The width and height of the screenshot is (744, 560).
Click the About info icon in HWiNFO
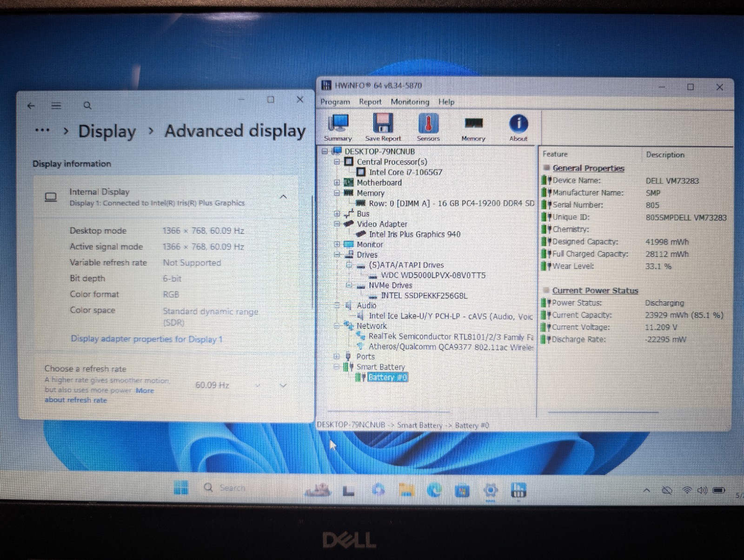tap(518, 127)
